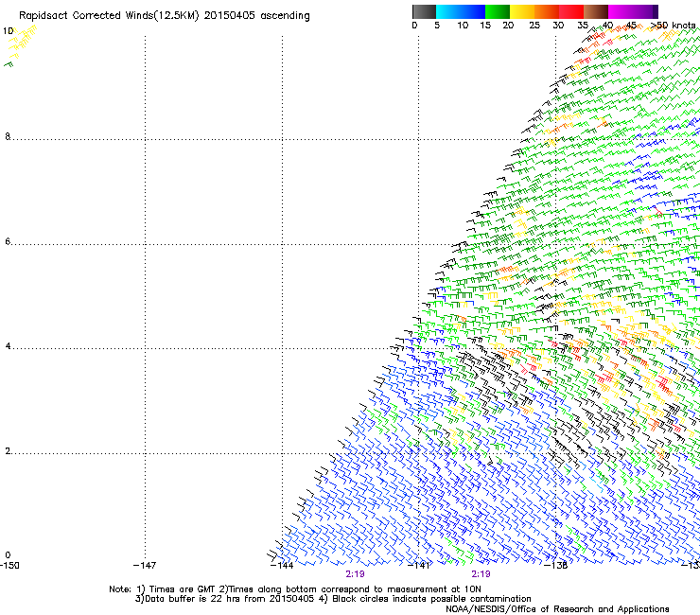Click the latitude axis label '8'
Viewport: 700px width, 615px height.
tap(8, 136)
